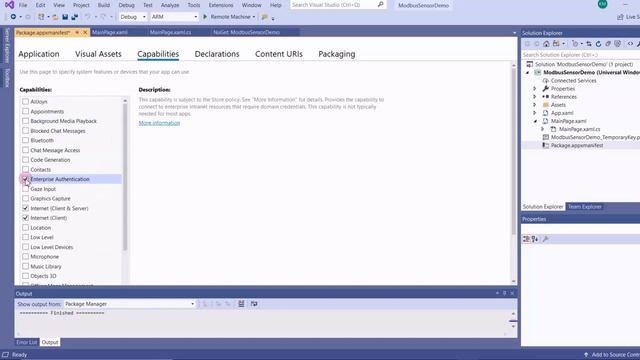Click the Property Pages wrench icon
This screenshot has width=640, height=360.
[x=545, y=239]
